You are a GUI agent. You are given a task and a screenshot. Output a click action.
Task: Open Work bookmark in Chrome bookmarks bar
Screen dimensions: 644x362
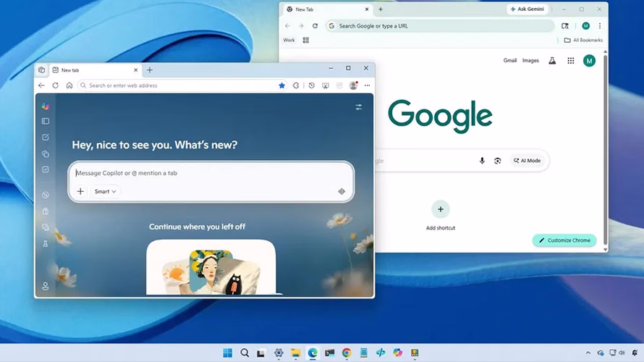(289, 41)
